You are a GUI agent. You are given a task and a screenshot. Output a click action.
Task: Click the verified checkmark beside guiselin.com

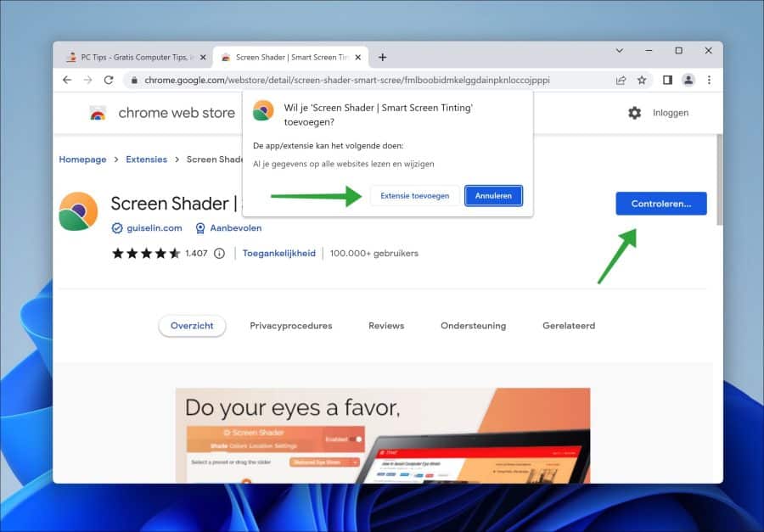pos(117,228)
